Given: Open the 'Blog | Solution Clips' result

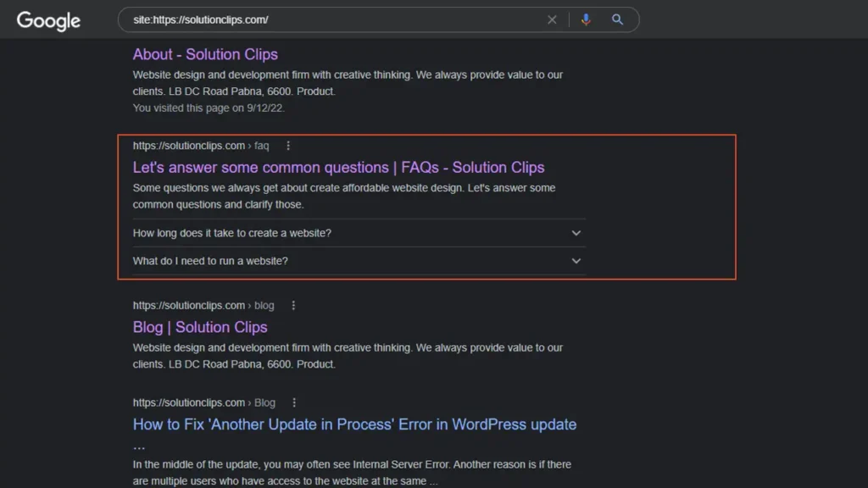Looking at the screenshot, I should [x=200, y=328].
